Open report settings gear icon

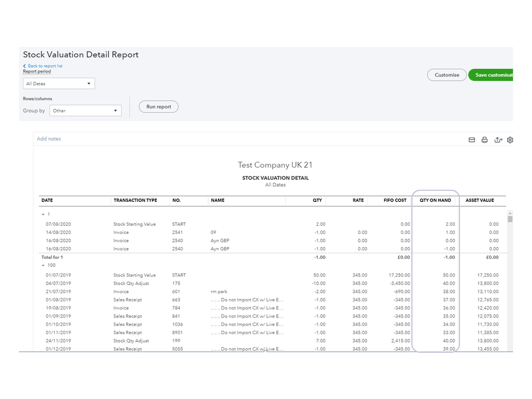tap(510, 140)
